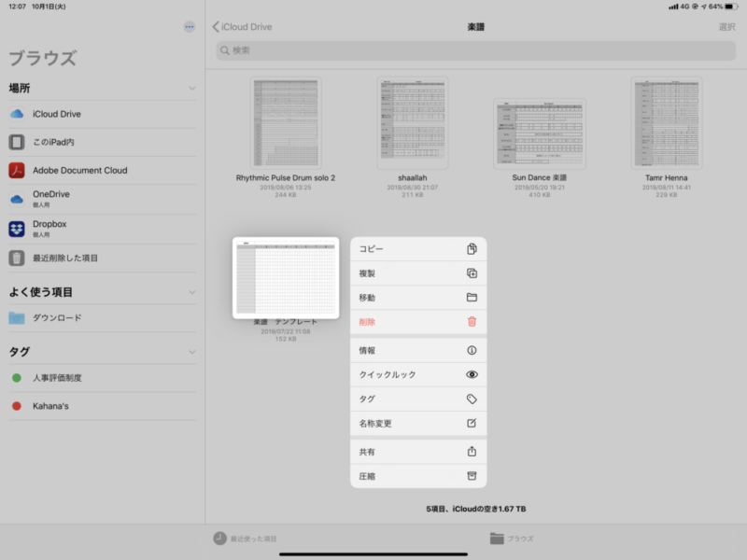
Task: Choose 圧縮 from the context menu
Action: coord(418,476)
